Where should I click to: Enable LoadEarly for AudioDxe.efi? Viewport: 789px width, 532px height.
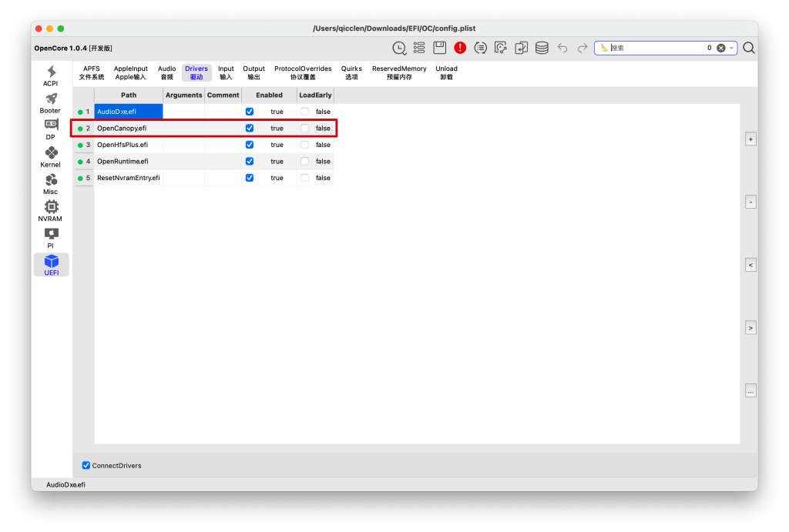pyautogui.click(x=305, y=112)
